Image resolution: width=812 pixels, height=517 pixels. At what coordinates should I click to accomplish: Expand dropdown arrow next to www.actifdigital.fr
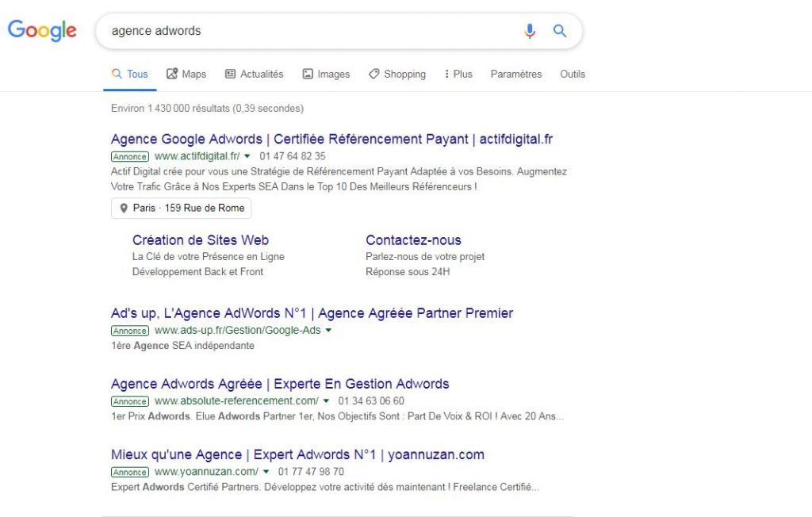[247, 156]
